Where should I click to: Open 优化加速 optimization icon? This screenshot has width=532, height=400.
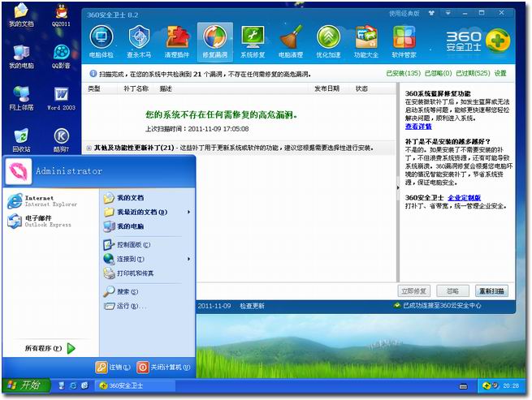[328, 41]
